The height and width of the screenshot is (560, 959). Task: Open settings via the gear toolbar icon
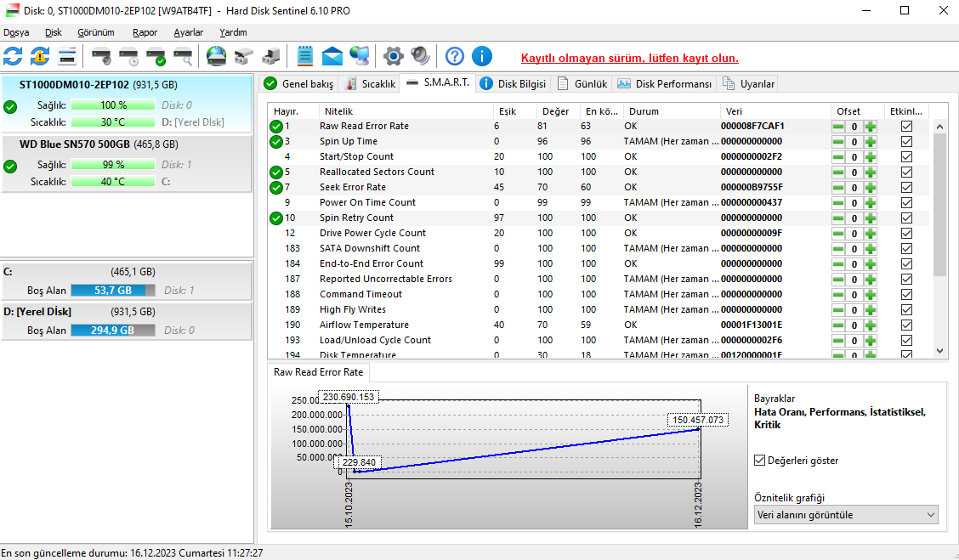tap(393, 57)
